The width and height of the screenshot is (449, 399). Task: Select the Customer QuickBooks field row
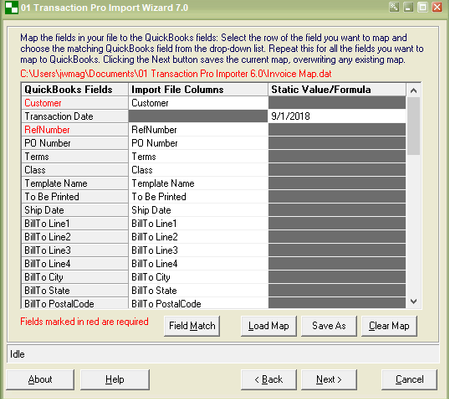pyautogui.click(x=75, y=103)
